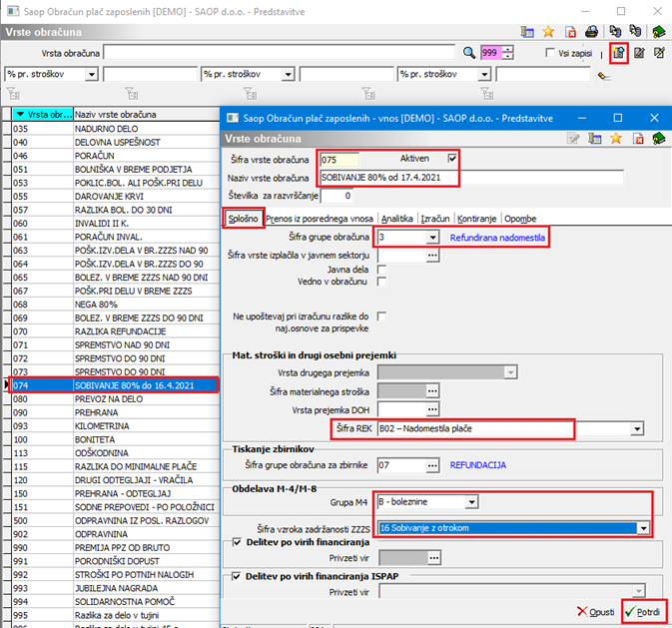
Task: Select the row 080 PREVOZ NA DELO
Action: tap(115, 399)
